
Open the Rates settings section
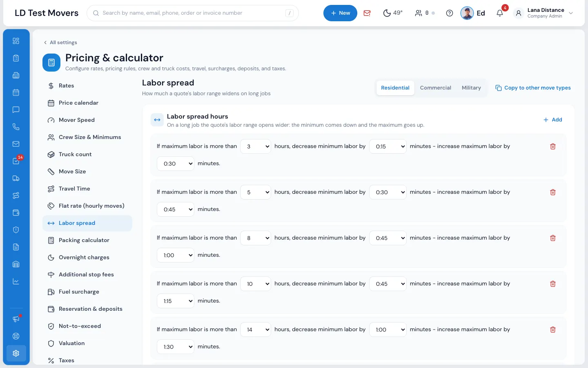point(87,86)
